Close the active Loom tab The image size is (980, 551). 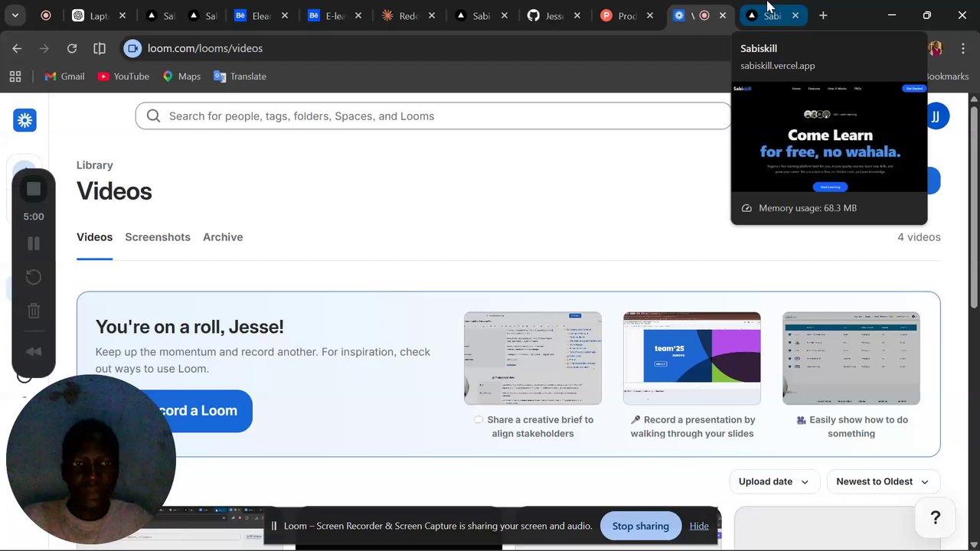pyautogui.click(x=722, y=15)
